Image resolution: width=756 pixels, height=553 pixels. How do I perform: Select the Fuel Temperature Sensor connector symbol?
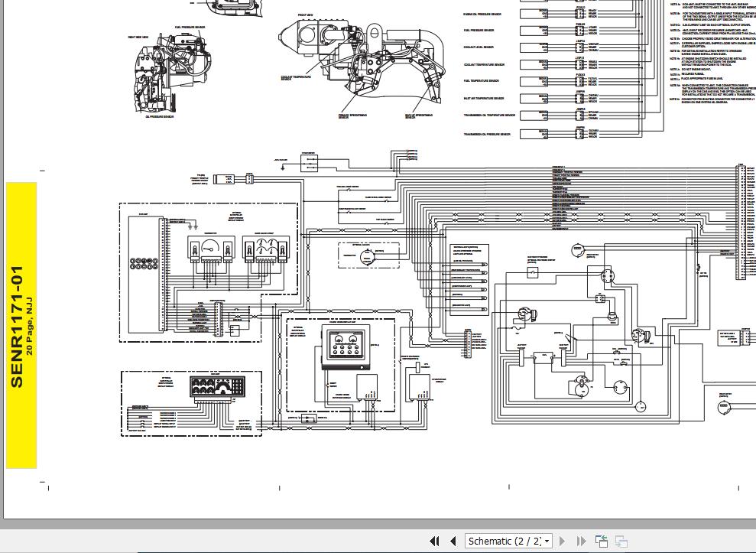click(580, 80)
